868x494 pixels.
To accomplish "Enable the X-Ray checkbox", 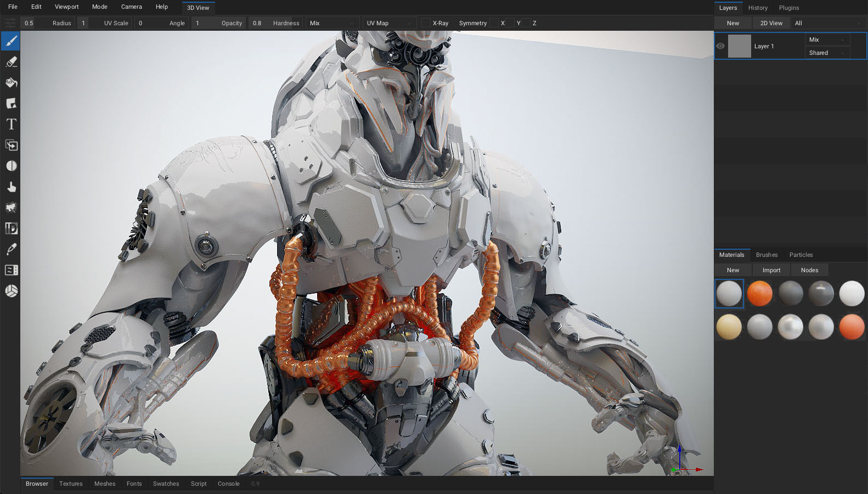I will coord(426,23).
